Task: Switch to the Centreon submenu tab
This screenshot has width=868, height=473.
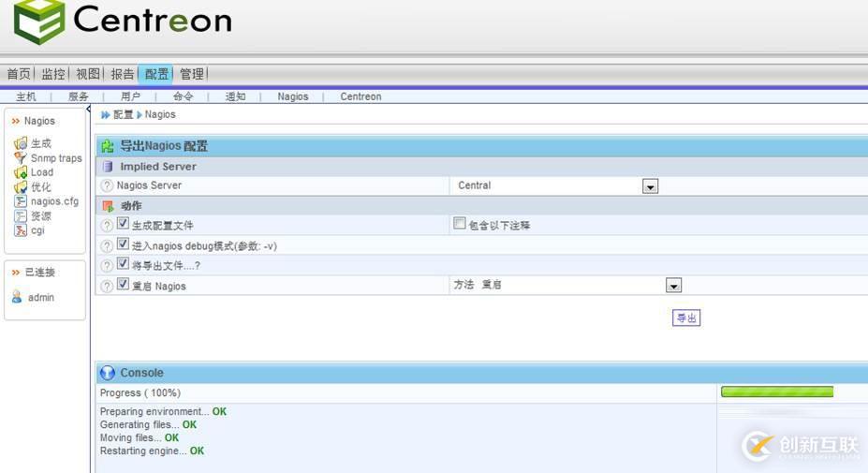Action: (x=360, y=96)
